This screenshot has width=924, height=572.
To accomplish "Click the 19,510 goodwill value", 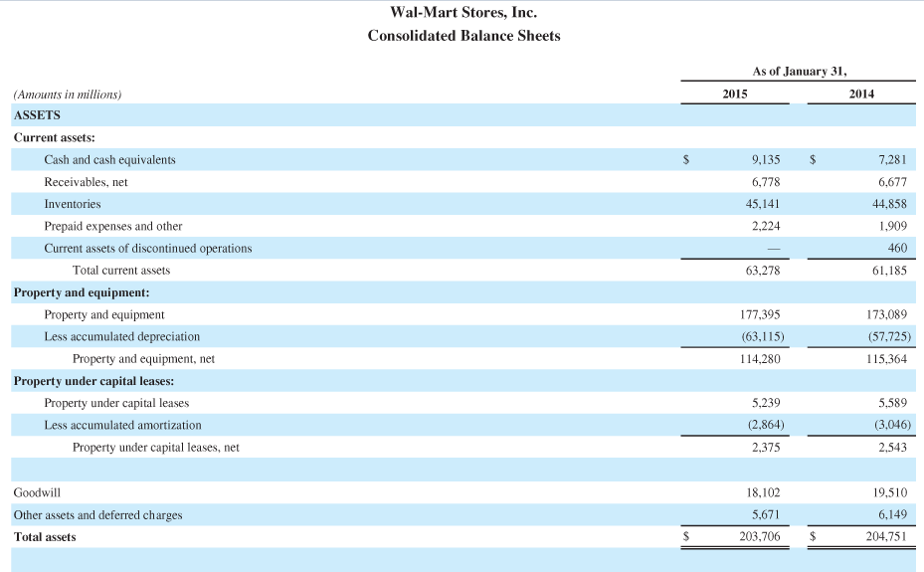I will pos(889,492).
